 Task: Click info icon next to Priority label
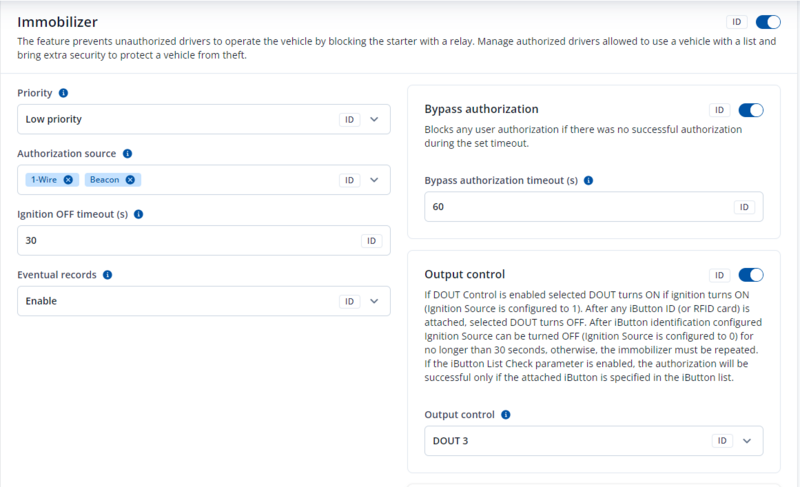tap(63, 93)
